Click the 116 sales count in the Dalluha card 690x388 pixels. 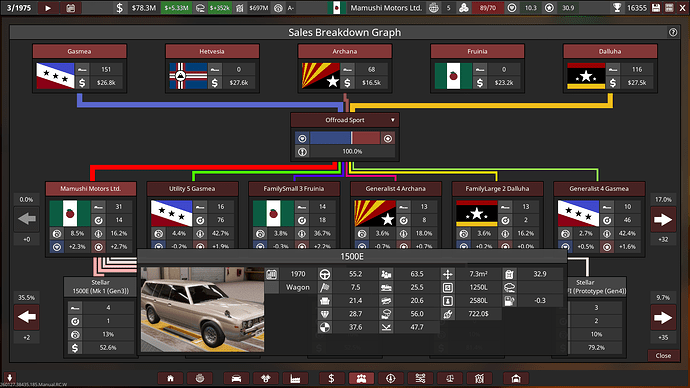point(637,70)
